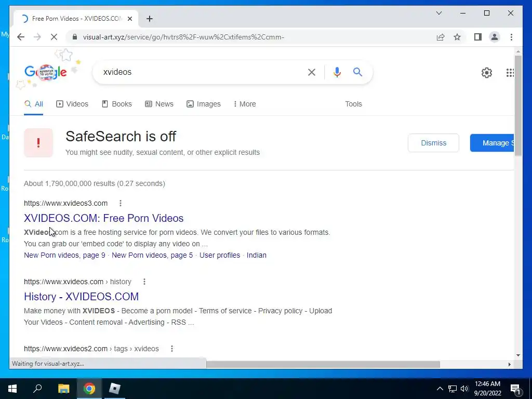
Task: Switch to the Videos results tab
Action: point(72,104)
